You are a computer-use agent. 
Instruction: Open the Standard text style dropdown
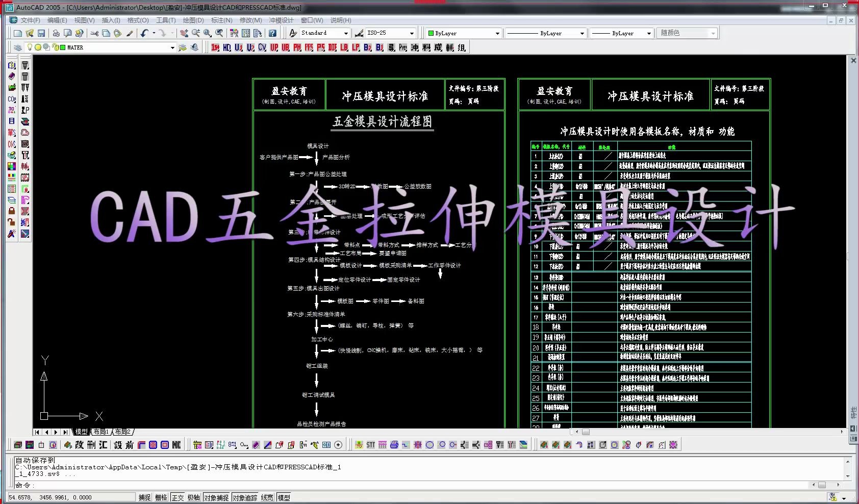point(346,33)
